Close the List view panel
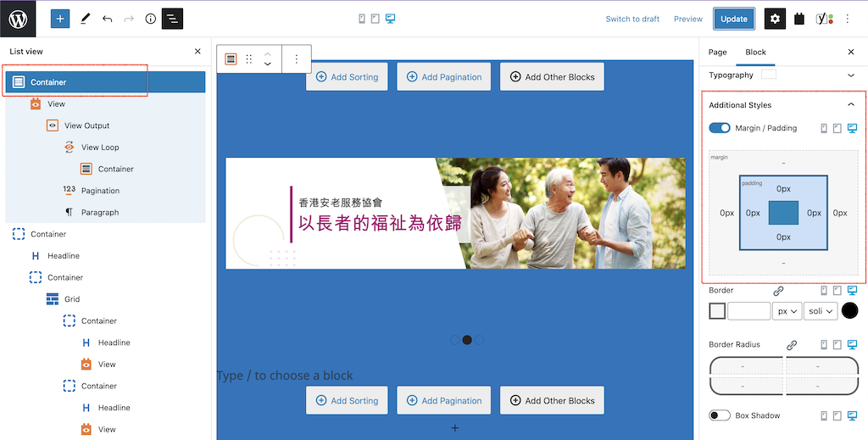 tap(198, 52)
